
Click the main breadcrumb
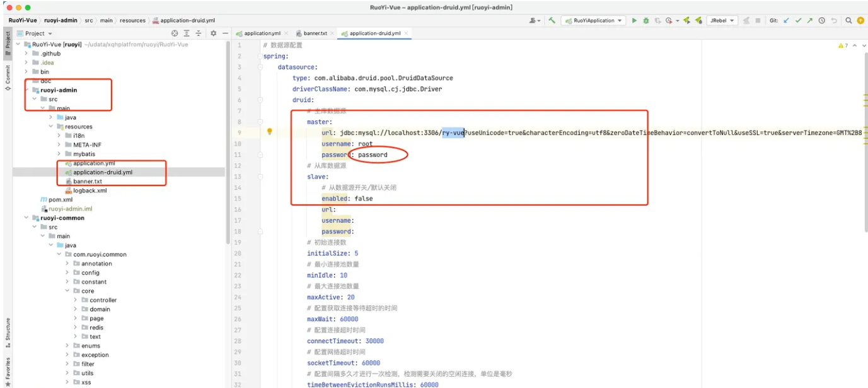pos(107,21)
